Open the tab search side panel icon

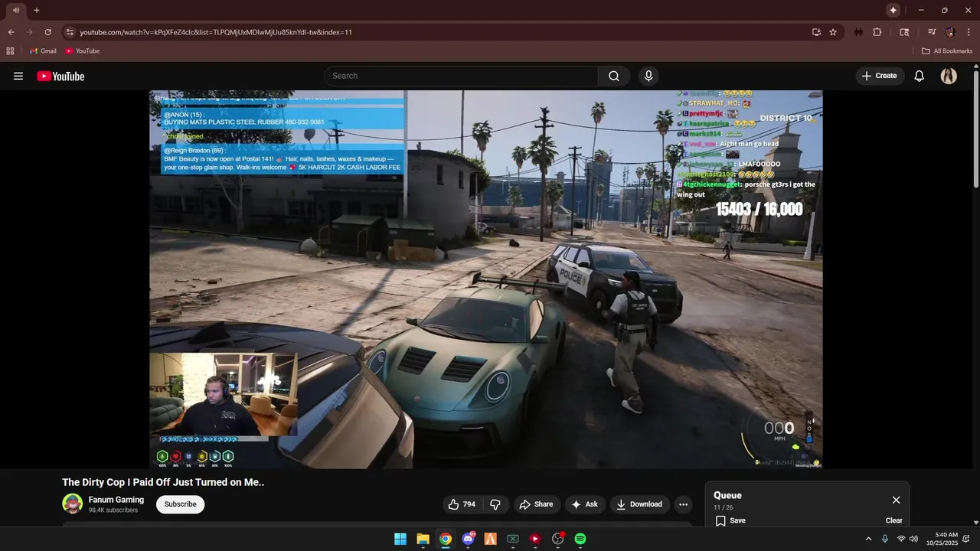tap(904, 32)
